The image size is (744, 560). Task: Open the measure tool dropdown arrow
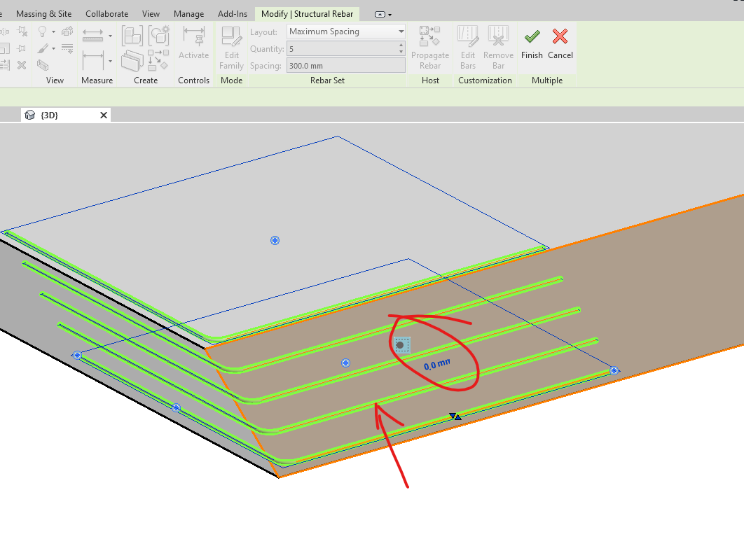coord(110,36)
